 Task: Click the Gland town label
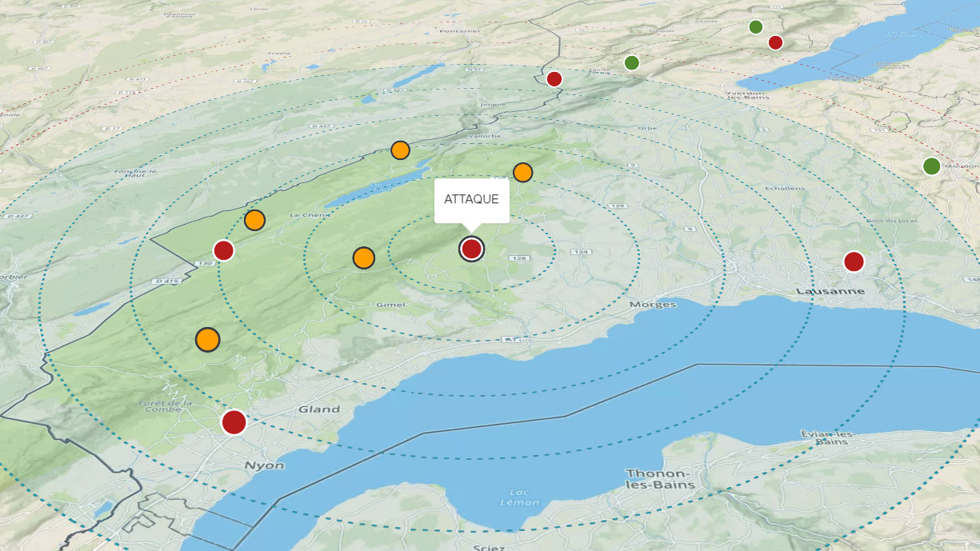(x=318, y=409)
